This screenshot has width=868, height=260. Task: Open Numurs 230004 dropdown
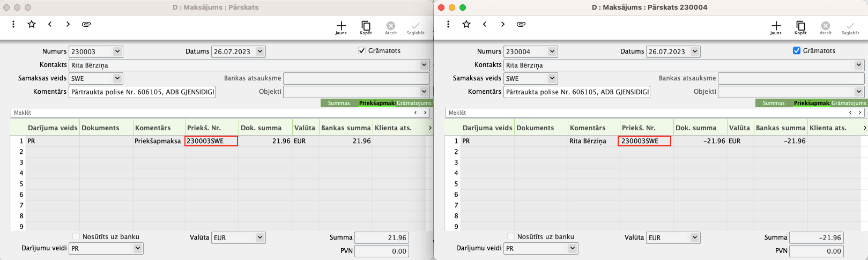552,51
